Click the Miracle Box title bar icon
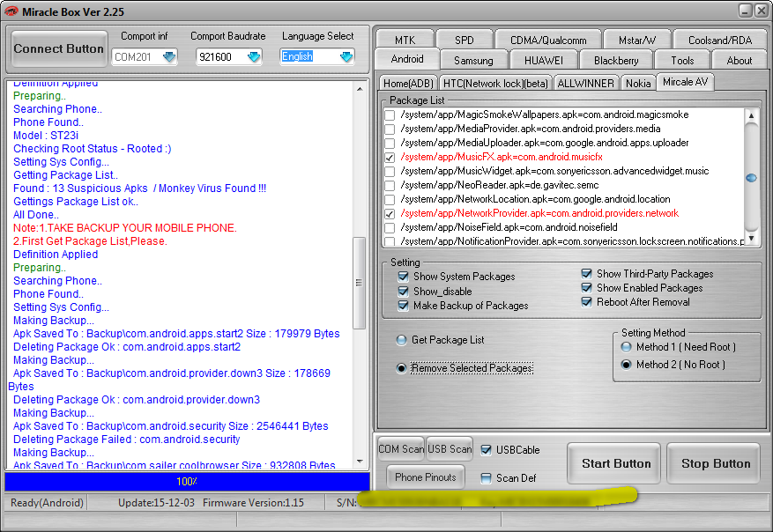The height and width of the screenshot is (532, 773). pyautogui.click(x=11, y=11)
